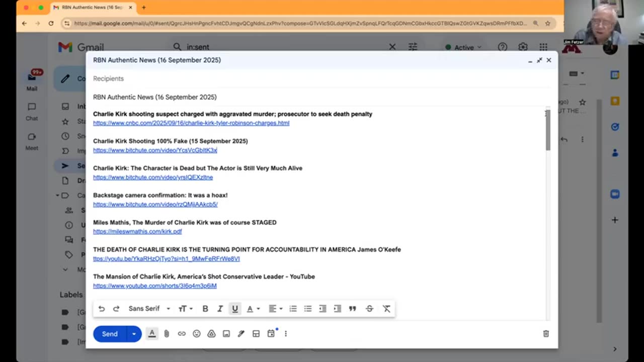Go back in the browser
This screenshot has width=644, height=362.
click(x=24, y=23)
